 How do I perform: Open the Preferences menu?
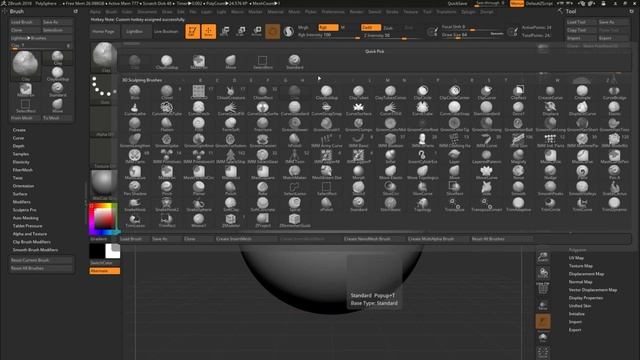tap(333, 12)
